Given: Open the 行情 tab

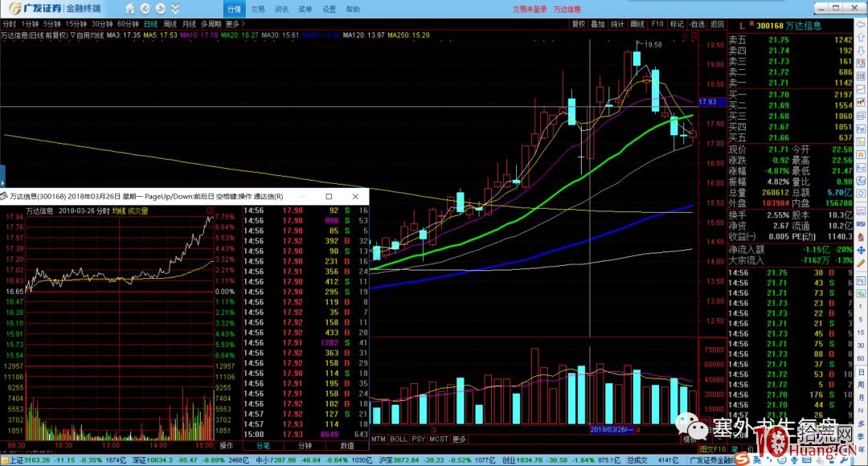Looking at the screenshot, I should [234, 9].
